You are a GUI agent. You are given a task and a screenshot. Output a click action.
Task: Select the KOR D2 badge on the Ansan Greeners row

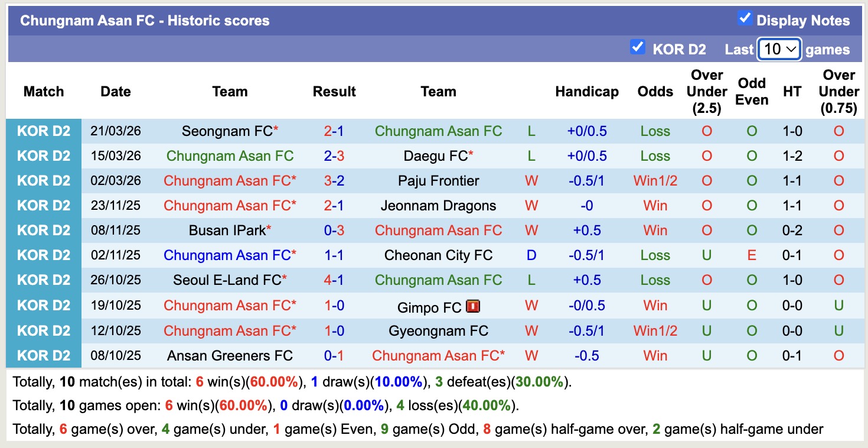44,355
